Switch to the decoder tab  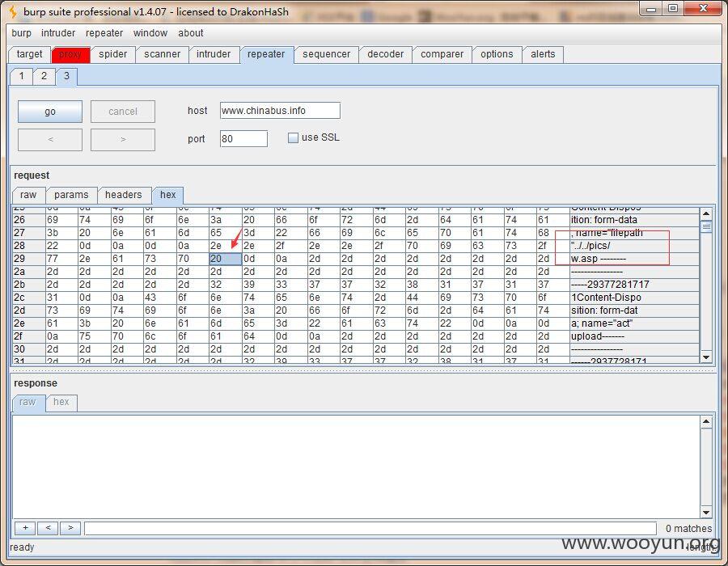coord(385,54)
